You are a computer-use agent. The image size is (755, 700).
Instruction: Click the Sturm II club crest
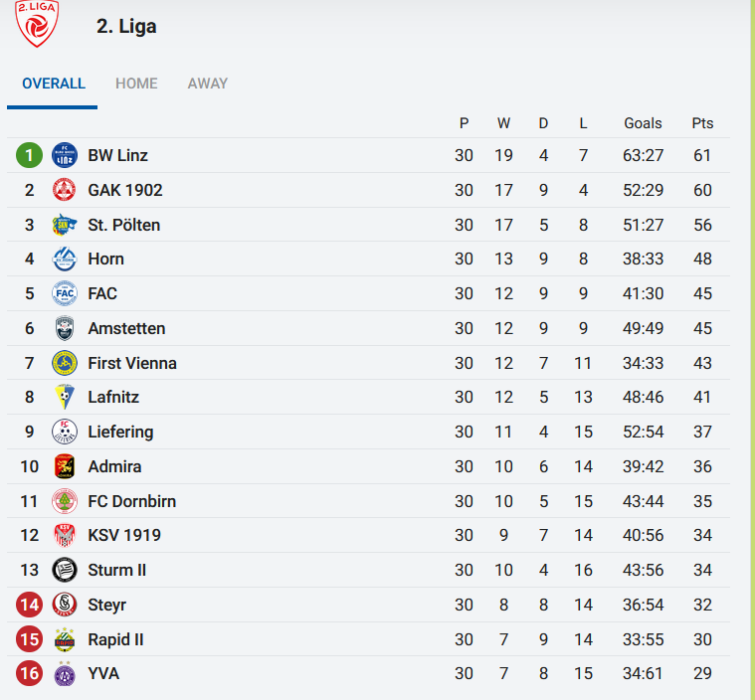pyautogui.click(x=65, y=570)
